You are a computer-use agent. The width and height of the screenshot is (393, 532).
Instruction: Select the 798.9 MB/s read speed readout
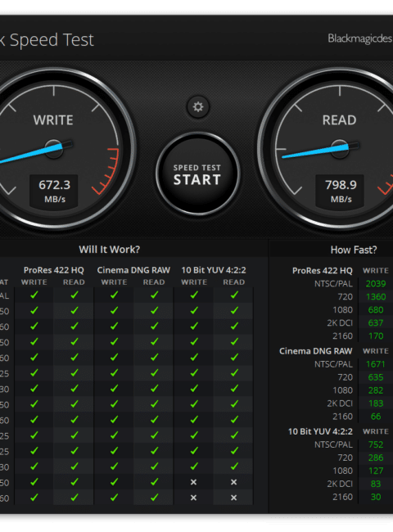coord(341,191)
